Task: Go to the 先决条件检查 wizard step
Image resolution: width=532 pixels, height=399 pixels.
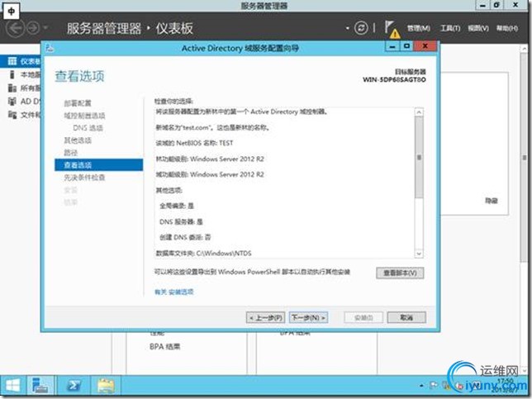Action: 84,178
